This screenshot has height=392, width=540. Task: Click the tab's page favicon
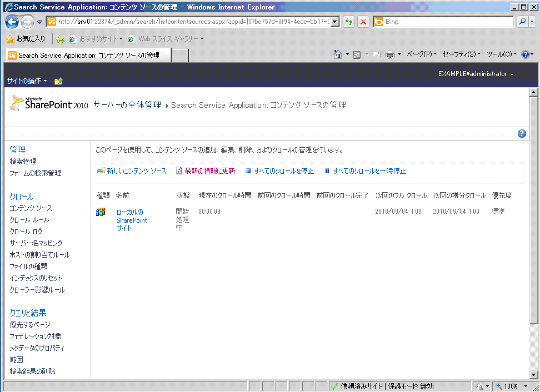[12, 56]
